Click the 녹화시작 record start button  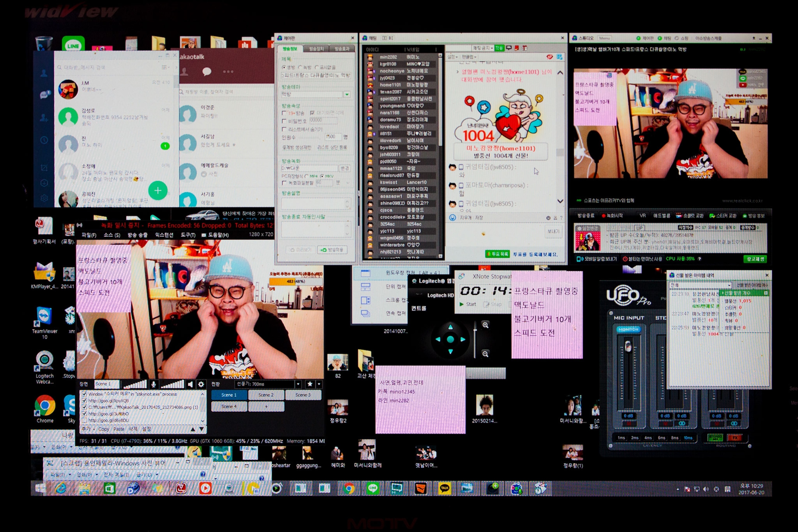coord(613,215)
